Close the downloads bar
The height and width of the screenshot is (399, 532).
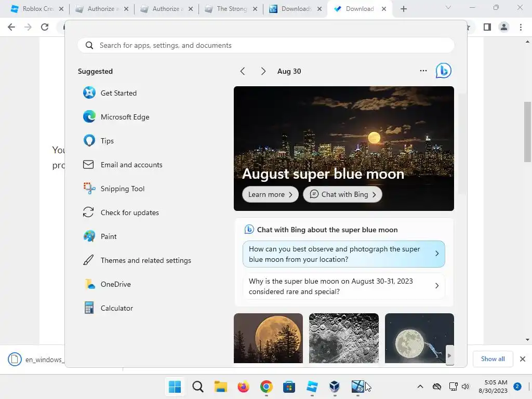click(x=523, y=358)
